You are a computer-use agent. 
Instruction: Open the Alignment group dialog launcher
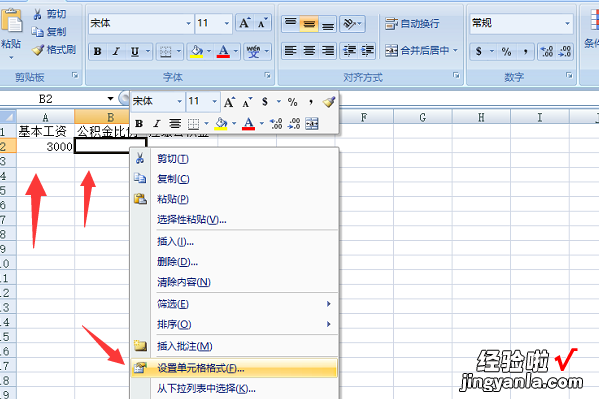click(x=456, y=75)
